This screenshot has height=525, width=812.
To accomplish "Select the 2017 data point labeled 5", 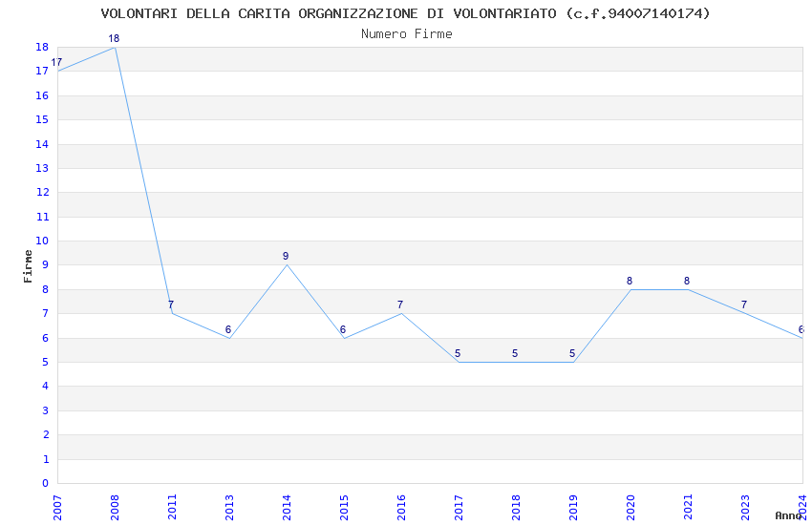I will (x=458, y=353).
